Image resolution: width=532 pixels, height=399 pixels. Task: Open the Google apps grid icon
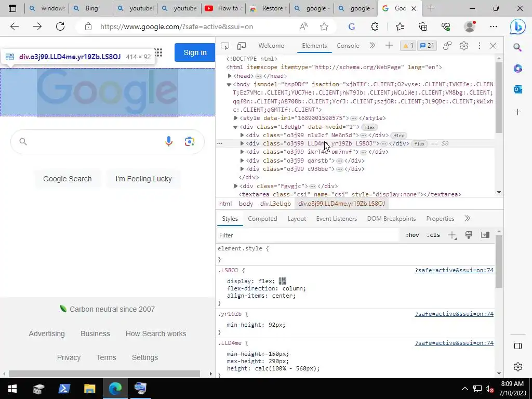[x=158, y=52]
